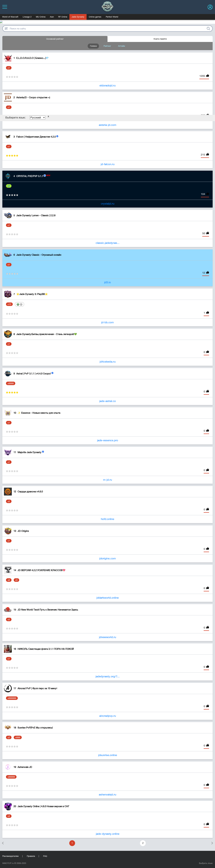215x868 pixels.
Task: Open the Lineage 2 menu item
Action: pyautogui.click(x=27, y=17)
